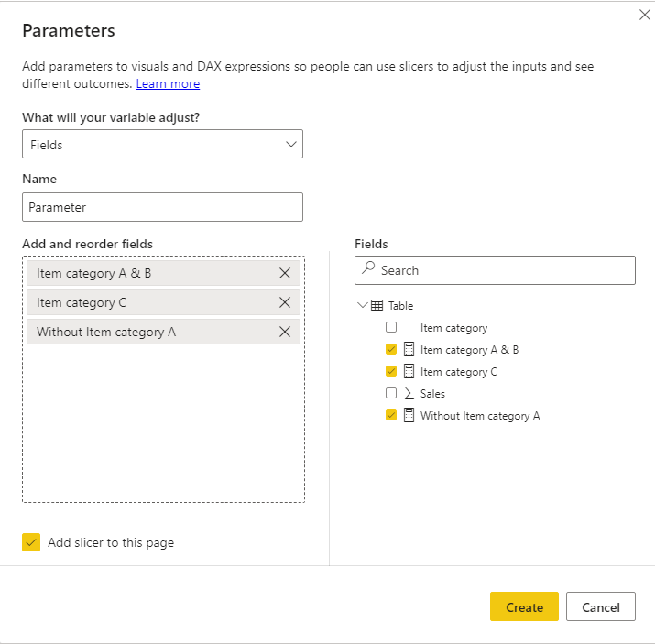Image resolution: width=655 pixels, height=644 pixels.
Task: Click the sigma icon beside Sales
Action: tap(409, 393)
